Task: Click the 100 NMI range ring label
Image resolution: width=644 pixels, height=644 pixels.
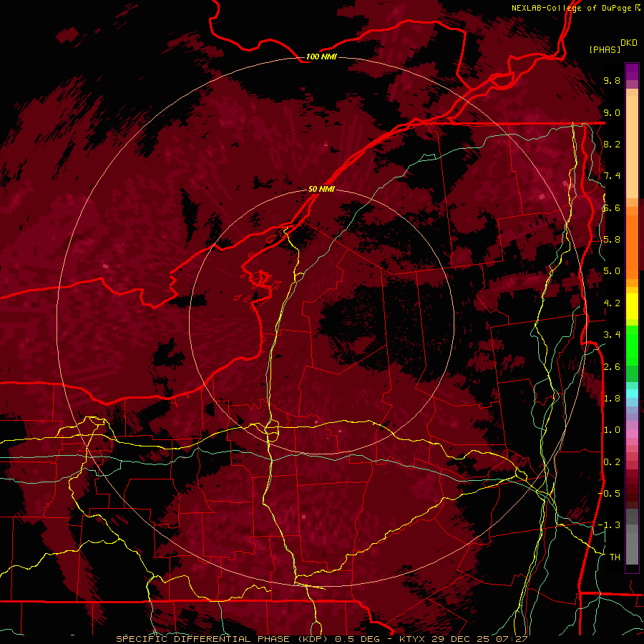Action: [321, 57]
